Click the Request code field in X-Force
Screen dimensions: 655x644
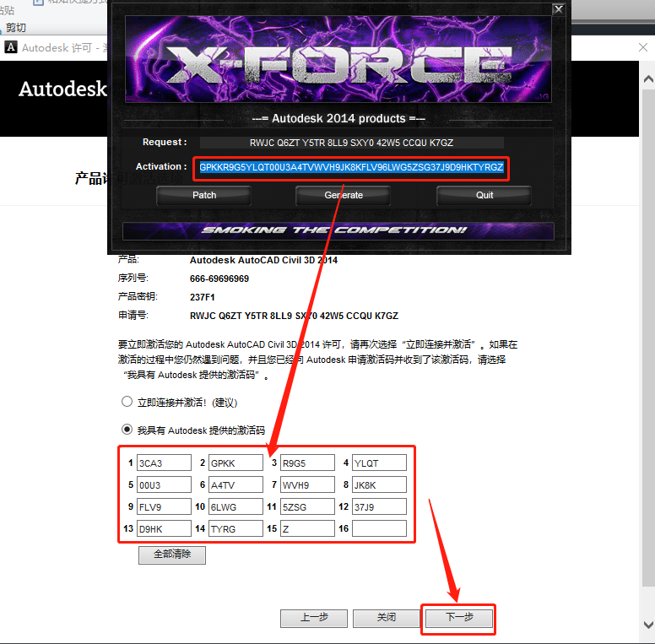pos(352,143)
